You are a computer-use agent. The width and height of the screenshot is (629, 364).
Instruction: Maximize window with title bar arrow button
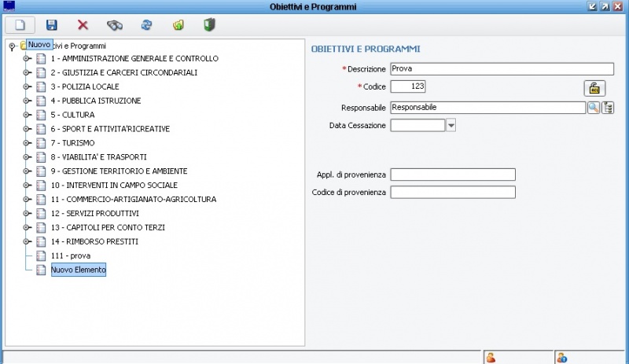click(x=605, y=6)
